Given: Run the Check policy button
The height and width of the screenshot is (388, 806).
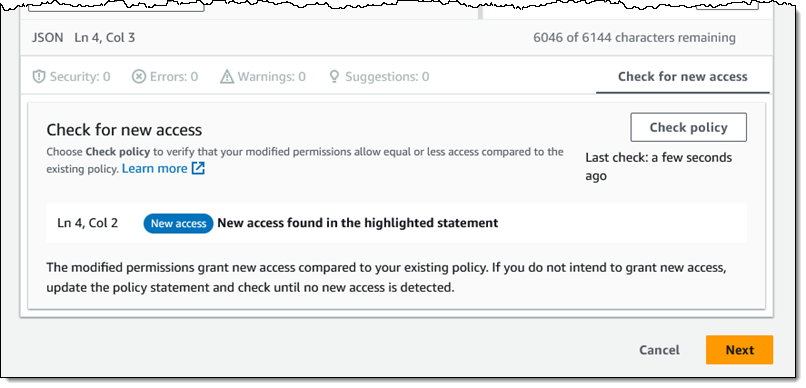Looking at the screenshot, I should point(688,127).
